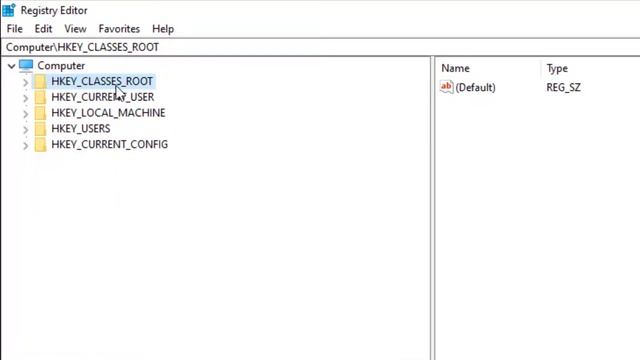Expand the HKEY_LOCAL_MACHINE key

coord(25,114)
